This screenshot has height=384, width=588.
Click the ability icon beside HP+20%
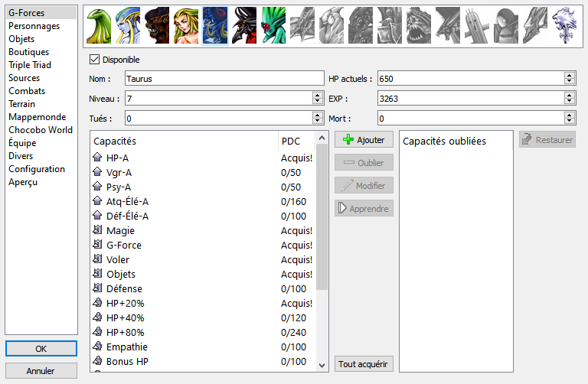(97, 303)
